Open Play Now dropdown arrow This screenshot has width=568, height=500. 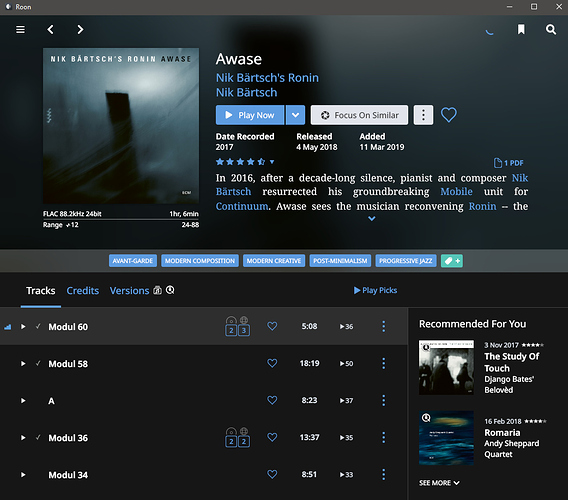point(295,115)
